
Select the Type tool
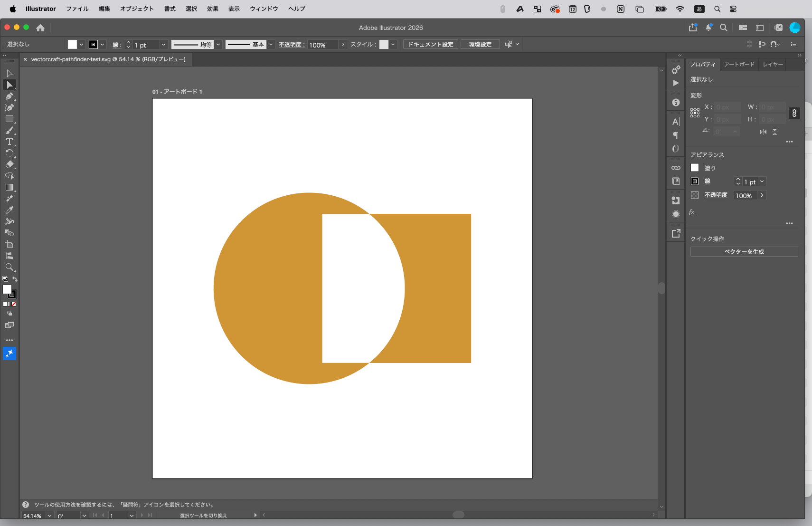9,142
